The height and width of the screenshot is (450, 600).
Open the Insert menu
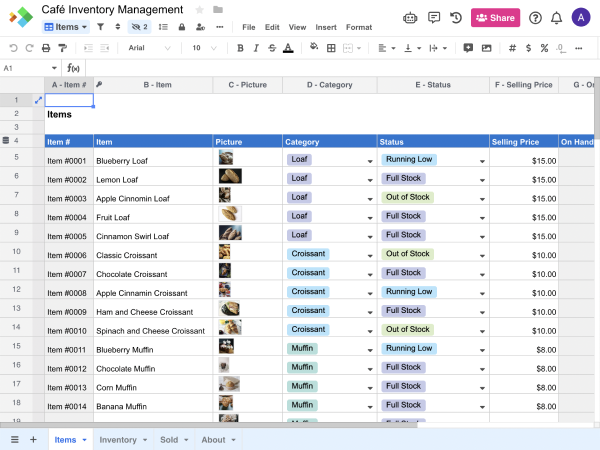pyautogui.click(x=326, y=27)
